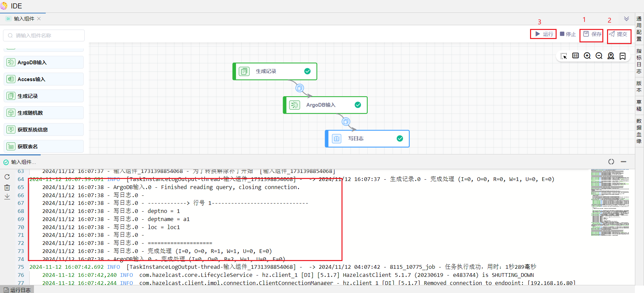Viewport: 644px width, 293px height.
Task: Click the bookmark icon in canvas toolbar
Action: coord(622,56)
